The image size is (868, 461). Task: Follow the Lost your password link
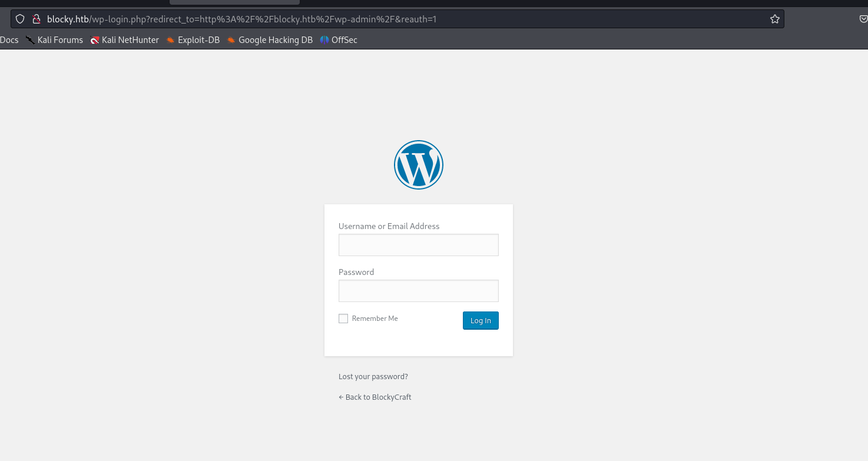pos(373,377)
